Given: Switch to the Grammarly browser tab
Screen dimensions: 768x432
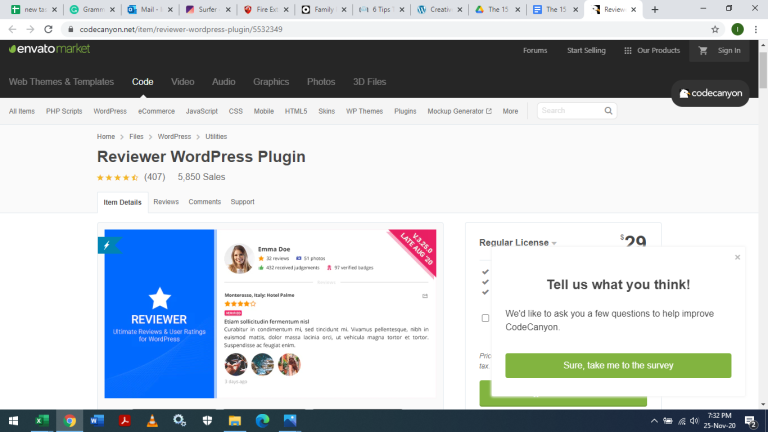Looking at the screenshot, I should click(93, 9).
